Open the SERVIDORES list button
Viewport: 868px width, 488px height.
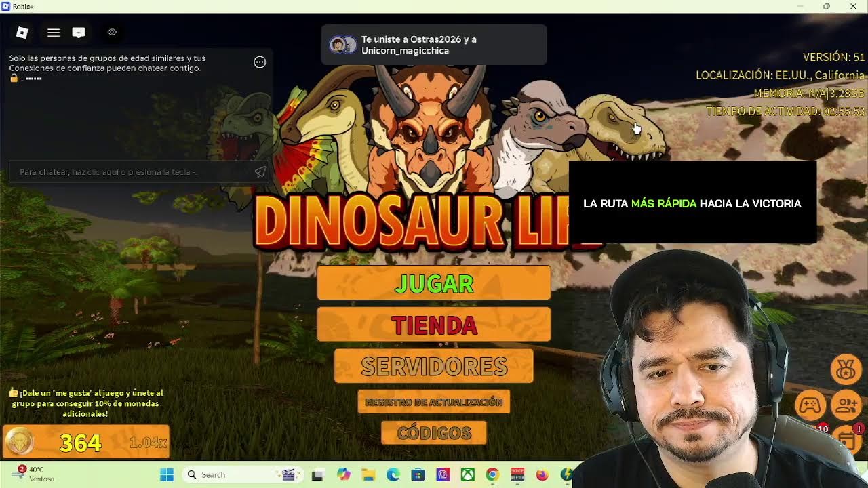tap(434, 366)
